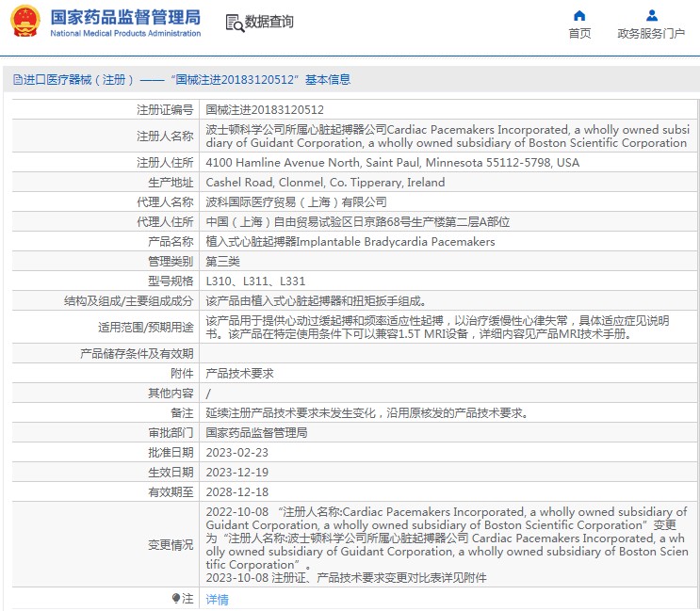Click the 首页 text link

pos(579,34)
